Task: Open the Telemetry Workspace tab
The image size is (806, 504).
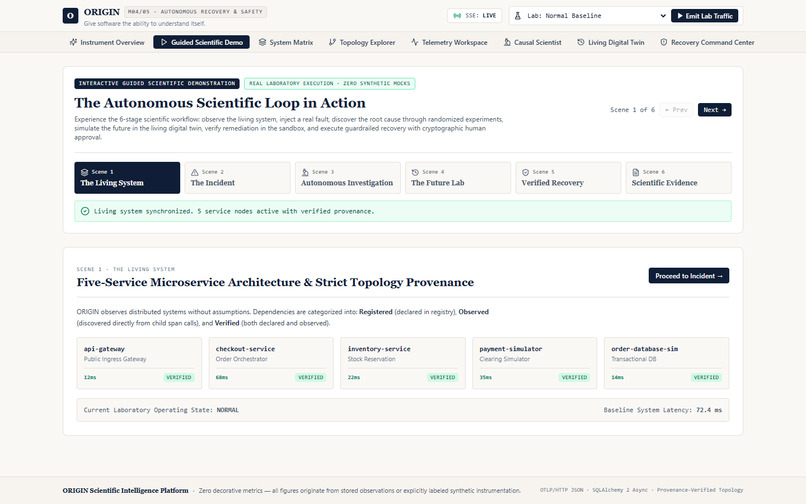Action: pyautogui.click(x=450, y=42)
